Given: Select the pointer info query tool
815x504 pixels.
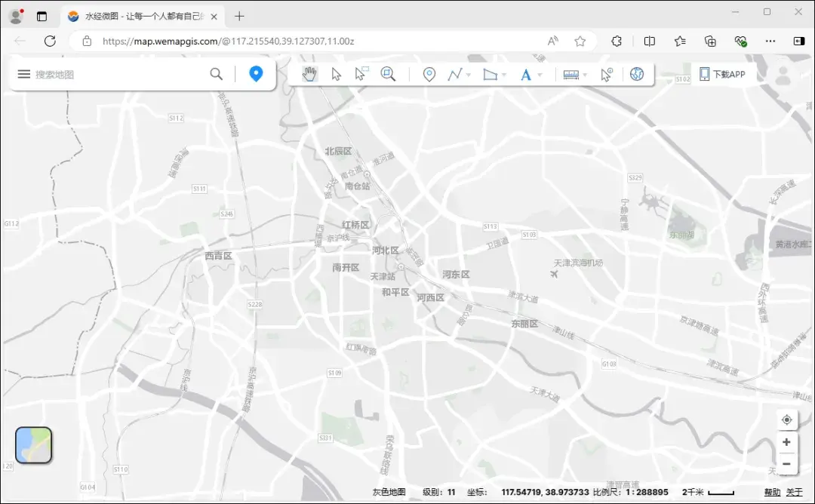Looking at the screenshot, I should pyautogui.click(x=607, y=74).
